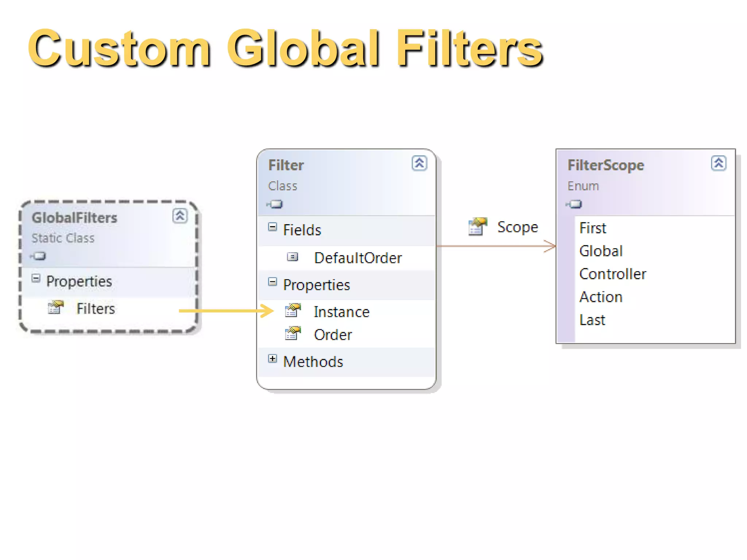The height and width of the screenshot is (560, 747).
Task: Select the Action enum value
Action: click(x=601, y=297)
